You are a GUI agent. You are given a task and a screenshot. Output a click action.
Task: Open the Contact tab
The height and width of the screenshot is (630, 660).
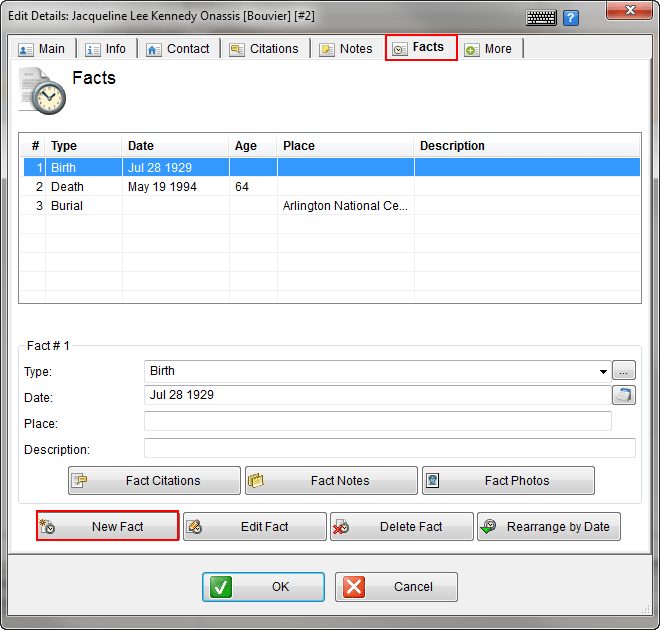tap(178, 49)
